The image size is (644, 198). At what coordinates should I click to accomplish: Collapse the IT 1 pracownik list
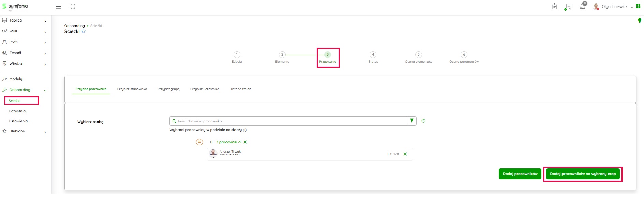[240, 142]
